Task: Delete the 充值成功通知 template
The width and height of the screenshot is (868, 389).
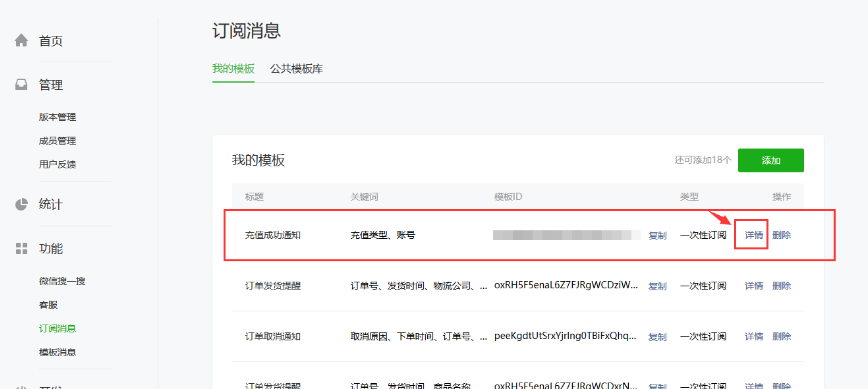Action: coord(782,235)
